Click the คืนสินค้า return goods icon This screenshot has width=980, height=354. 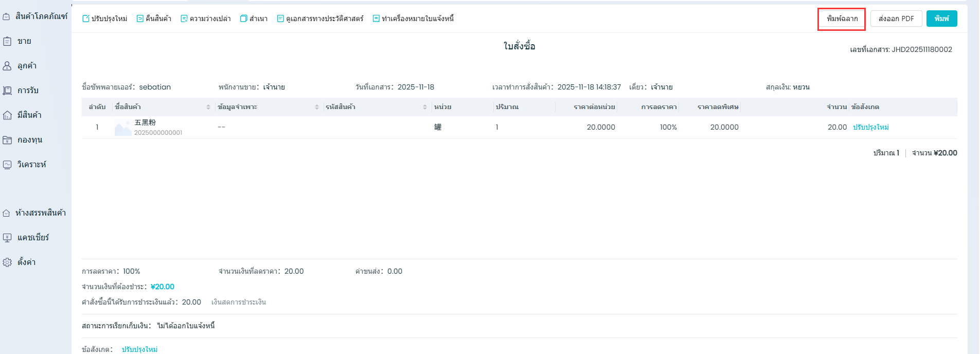pyautogui.click(x=140, y=19)
